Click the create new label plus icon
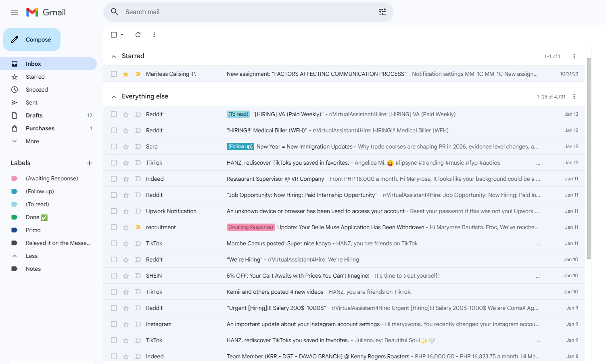The image size is (606, 364). tap(90, 163)
